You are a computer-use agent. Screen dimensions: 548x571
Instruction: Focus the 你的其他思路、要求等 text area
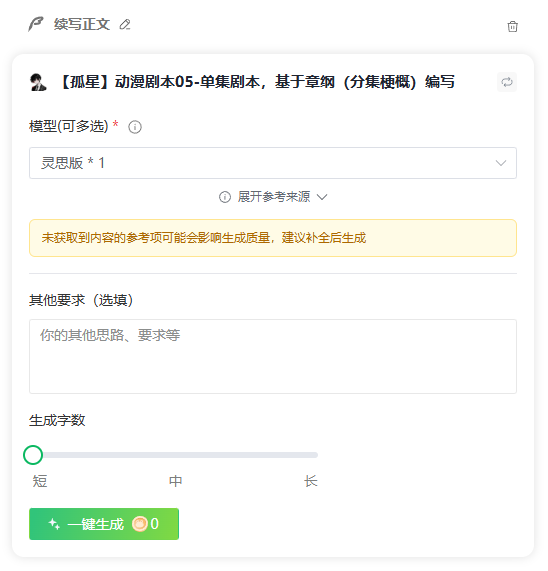pos(273,357)
